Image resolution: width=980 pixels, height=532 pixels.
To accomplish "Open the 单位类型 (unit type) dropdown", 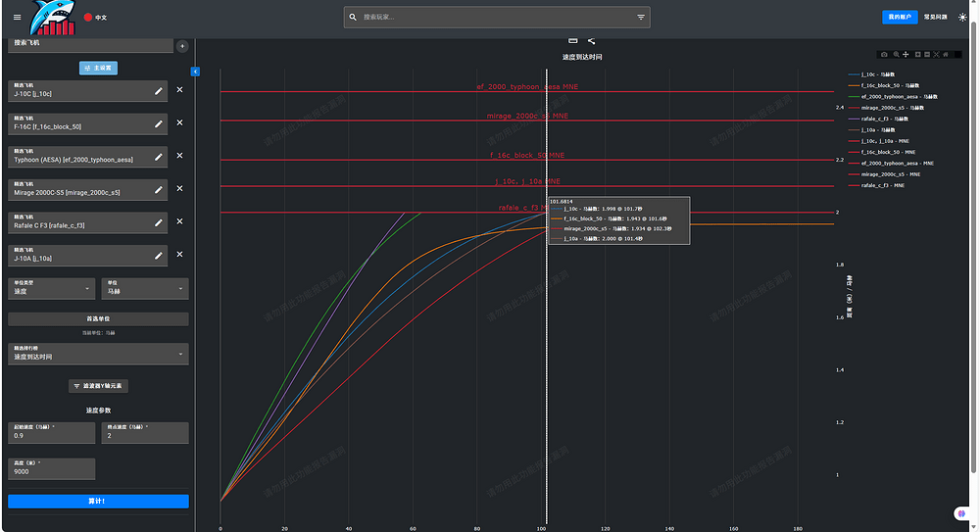I will [x=51, y=288].
